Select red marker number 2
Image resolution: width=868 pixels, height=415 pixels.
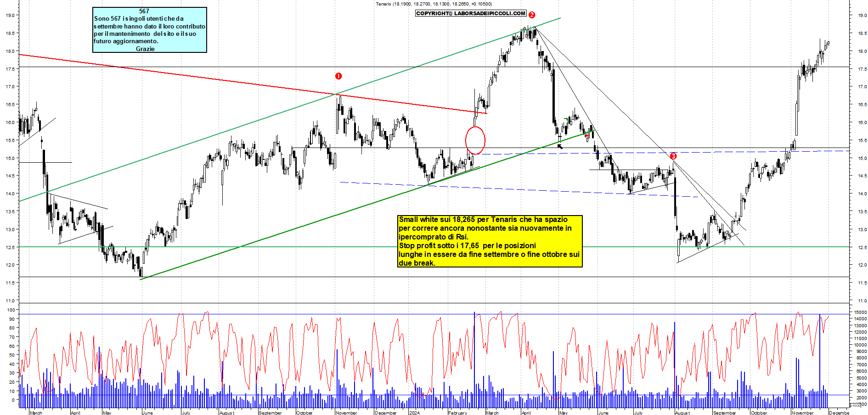532,15
